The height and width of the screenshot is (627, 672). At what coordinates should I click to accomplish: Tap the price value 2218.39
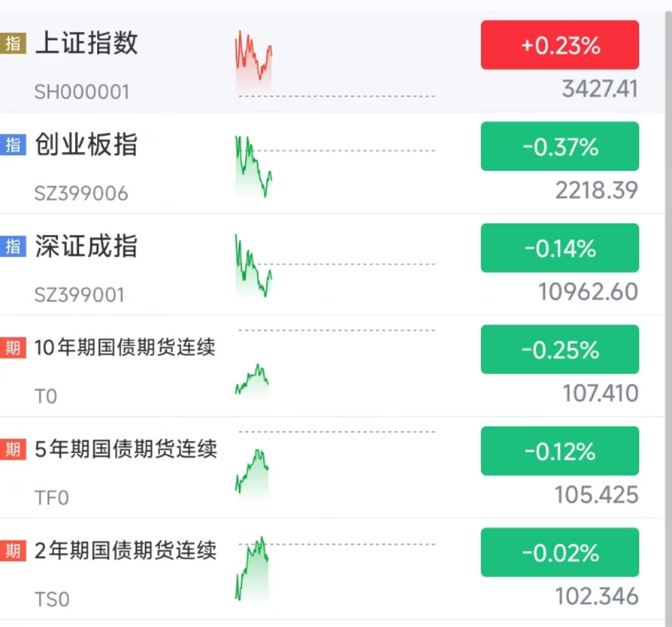pyautogui.click(x=597, y=191)
